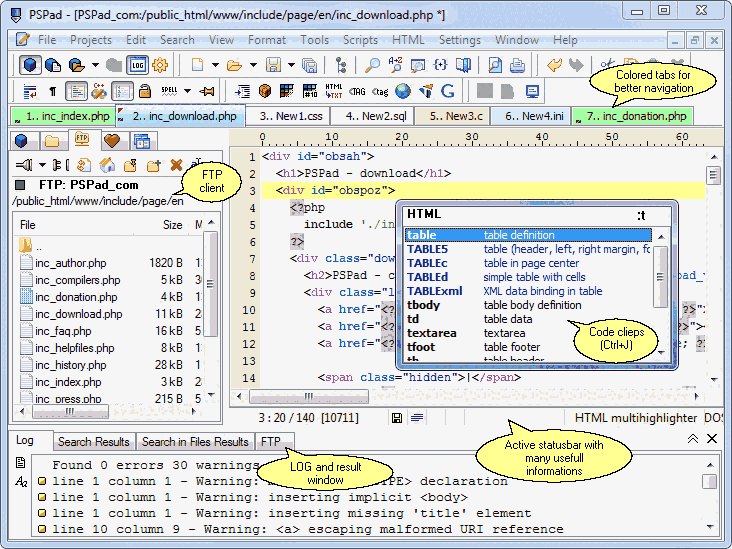Expand the Open file dropdown arrow
This screenshot has height=549, width=732.
click(x=251, y=65)
